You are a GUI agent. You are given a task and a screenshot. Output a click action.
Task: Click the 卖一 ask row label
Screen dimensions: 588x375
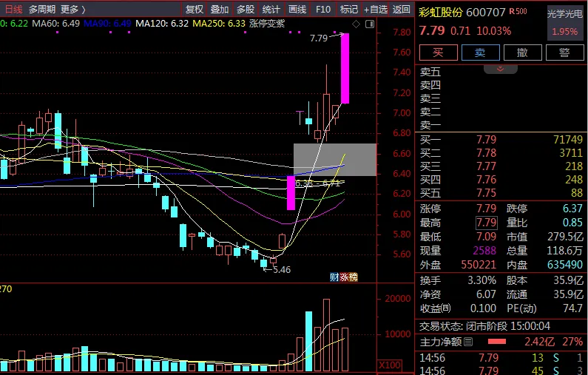coord(430,125)
